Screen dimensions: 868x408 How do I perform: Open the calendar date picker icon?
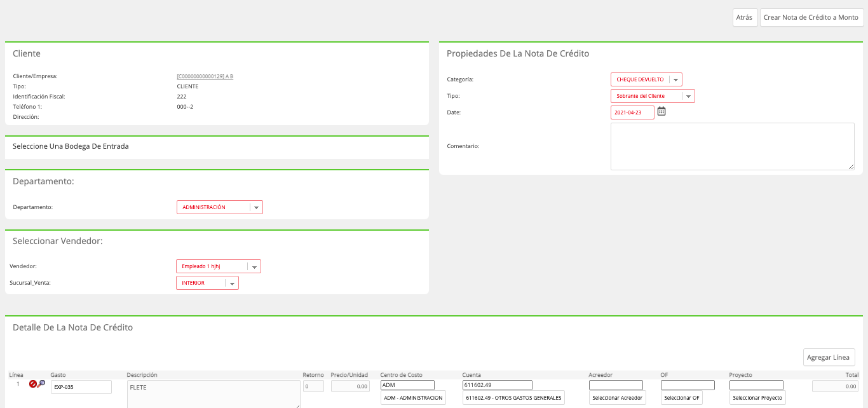tap(661, 111)
